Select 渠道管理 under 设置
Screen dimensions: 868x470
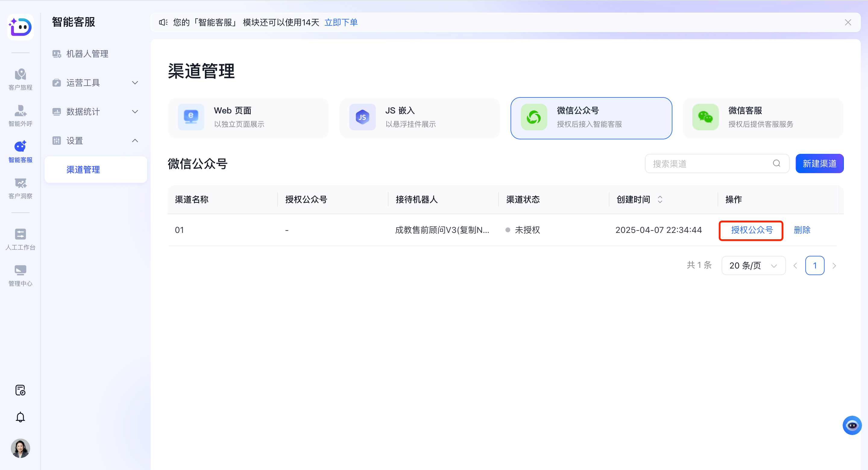[83, 170]
